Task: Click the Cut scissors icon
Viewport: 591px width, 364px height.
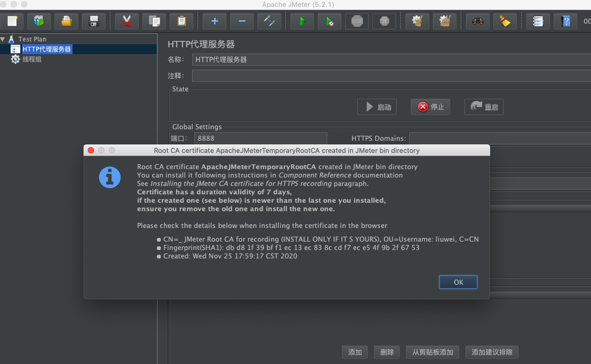Action: click(127, 21)
